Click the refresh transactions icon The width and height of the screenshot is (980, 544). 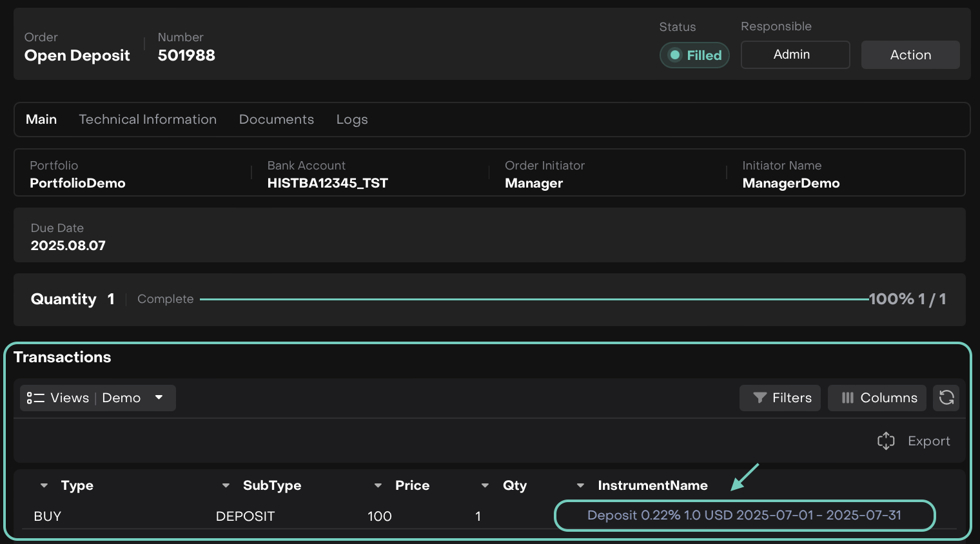946,398
